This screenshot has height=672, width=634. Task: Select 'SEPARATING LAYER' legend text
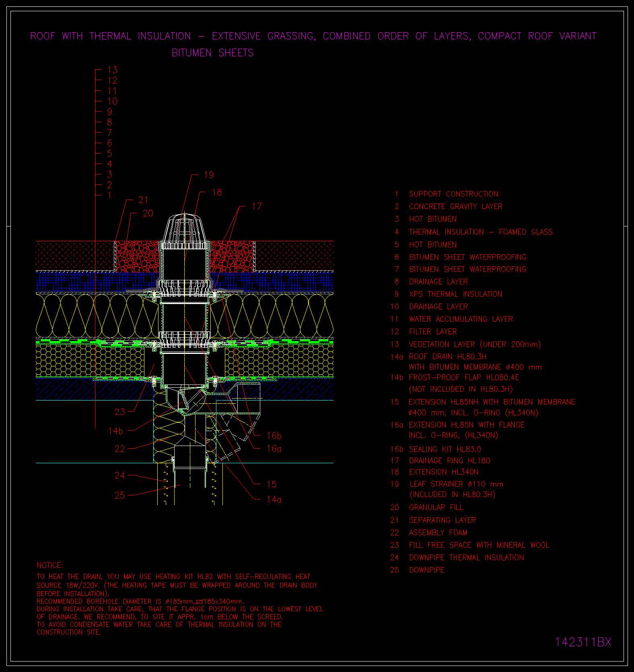442,520
